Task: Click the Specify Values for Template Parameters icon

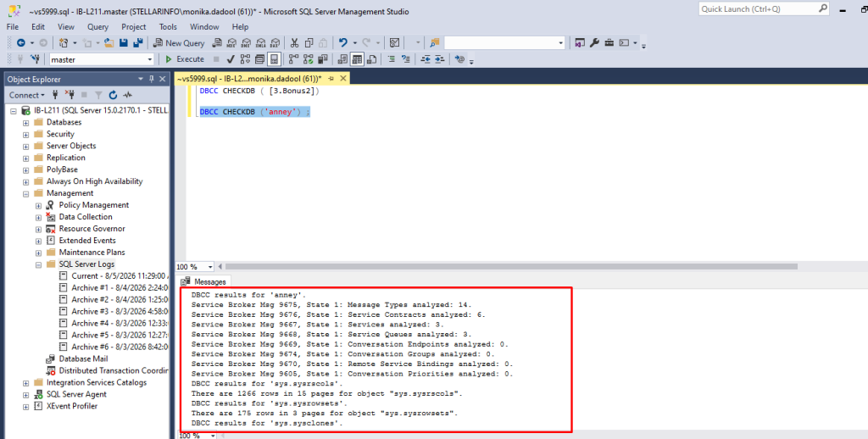Action: 459,59
